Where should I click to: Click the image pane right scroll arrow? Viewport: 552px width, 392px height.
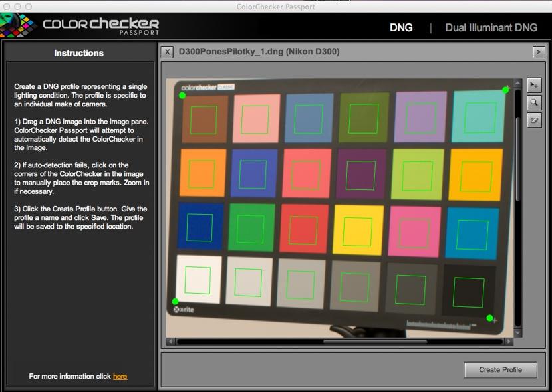pyautogui.click(x=508, y=341)
